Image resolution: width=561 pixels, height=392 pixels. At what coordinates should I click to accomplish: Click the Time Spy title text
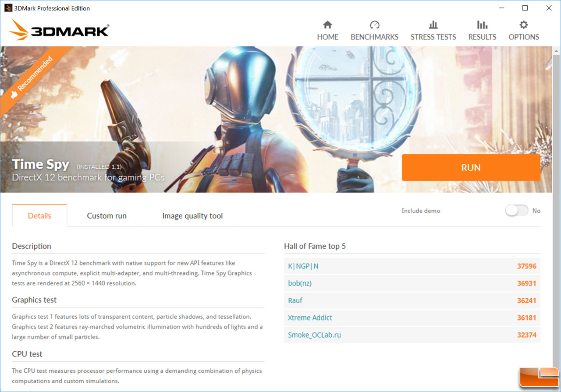41,165
